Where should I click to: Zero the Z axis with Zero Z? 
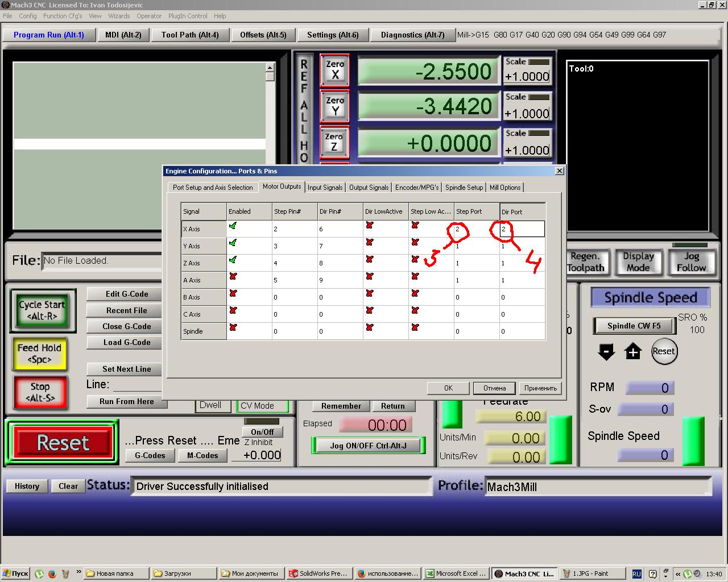coord(334,142)
